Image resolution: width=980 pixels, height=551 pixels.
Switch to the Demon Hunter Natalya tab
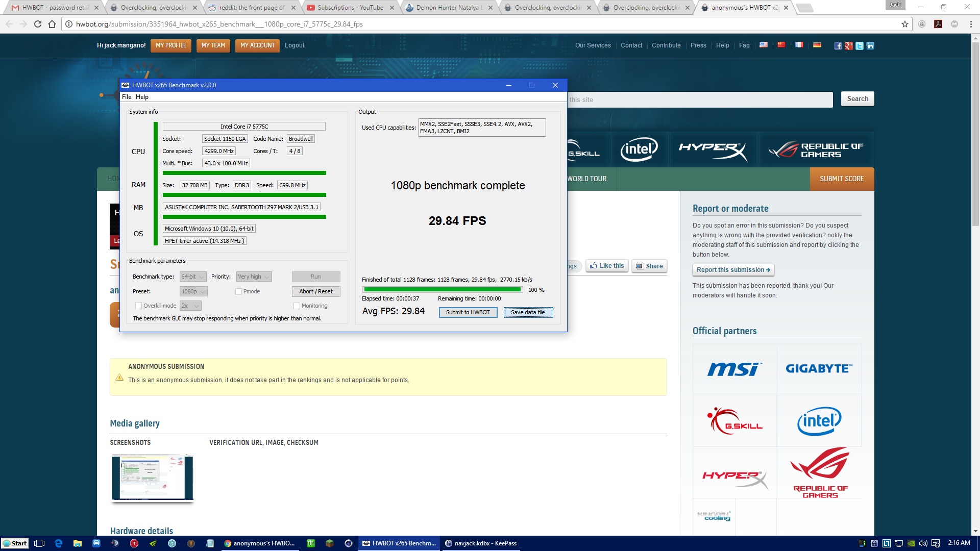pyautogui.click(x=449, y=8)
